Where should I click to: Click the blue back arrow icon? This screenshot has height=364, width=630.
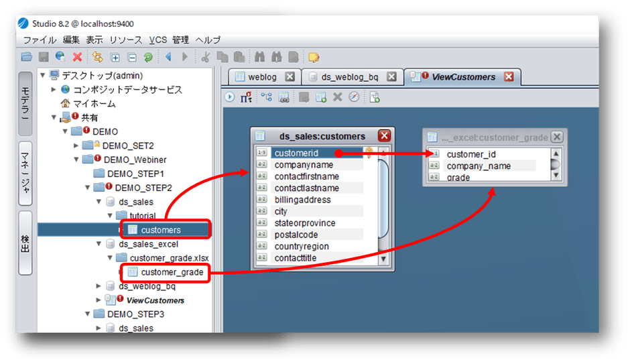pyautogui.click(x=168, y=58)
